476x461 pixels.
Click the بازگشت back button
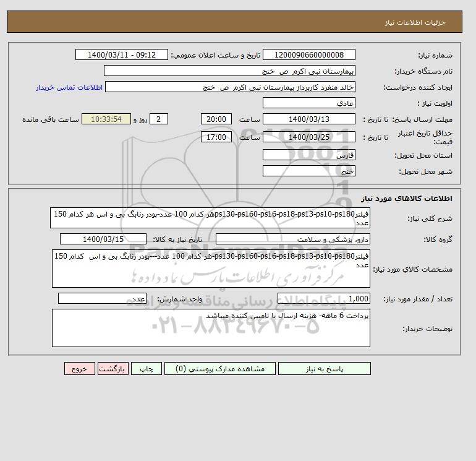coord(113,368)
